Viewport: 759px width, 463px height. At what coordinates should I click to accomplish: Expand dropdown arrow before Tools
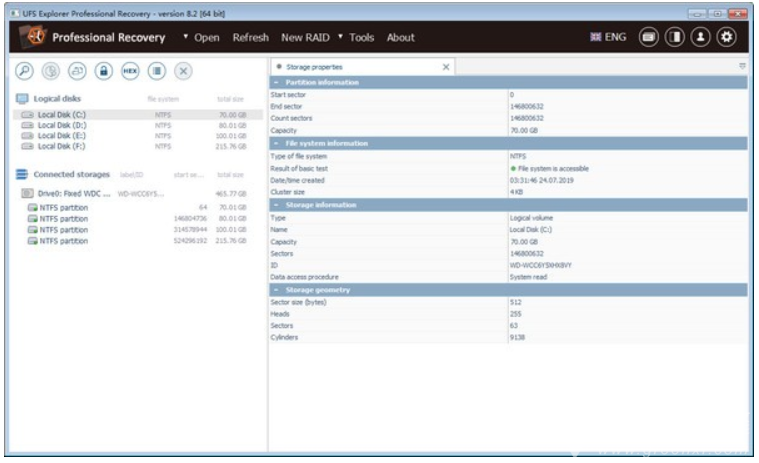[340, 36]
